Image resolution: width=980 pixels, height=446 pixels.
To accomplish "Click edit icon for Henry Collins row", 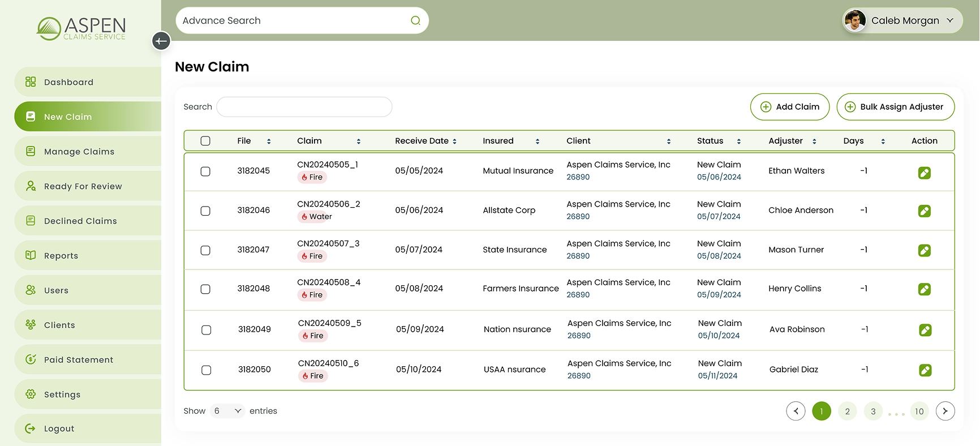I will point(924,289).
